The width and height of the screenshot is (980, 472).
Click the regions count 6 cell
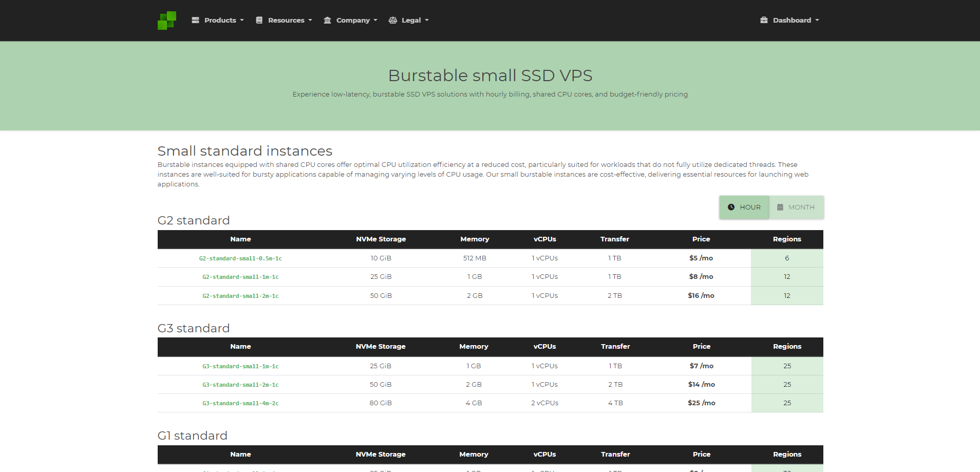[787, 258]
